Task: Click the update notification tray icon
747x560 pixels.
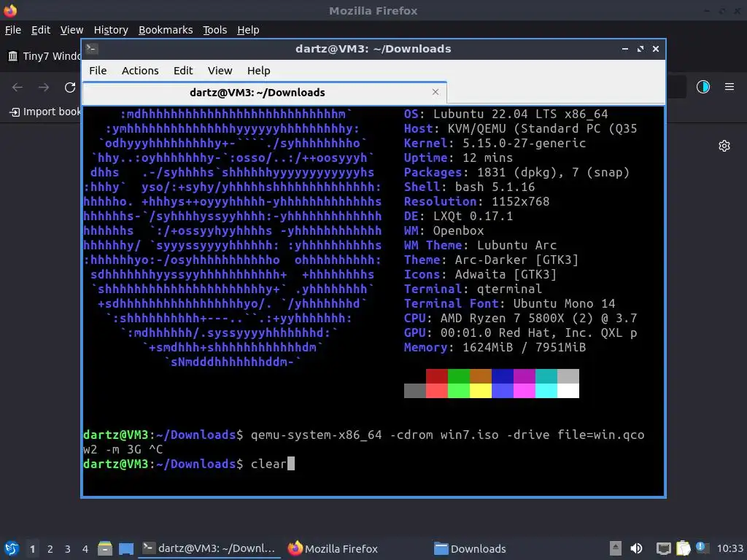Action: [x=702, y=548]
